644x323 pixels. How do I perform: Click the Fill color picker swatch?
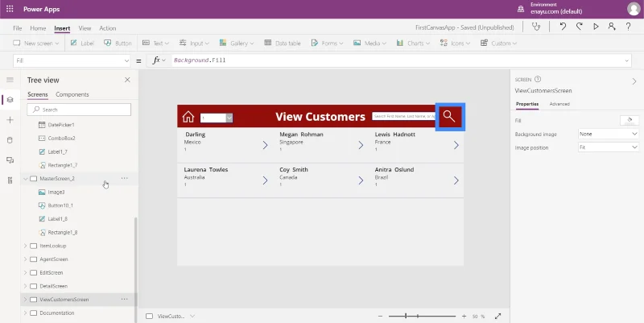(x=630, y=120)
